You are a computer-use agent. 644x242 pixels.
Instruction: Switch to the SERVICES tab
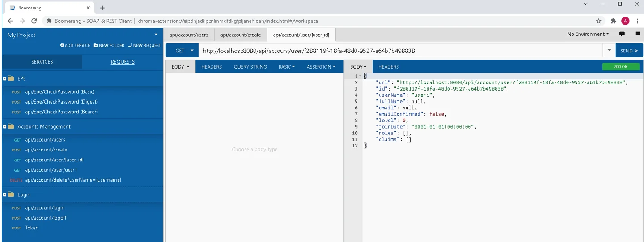[x=42, y=62]
